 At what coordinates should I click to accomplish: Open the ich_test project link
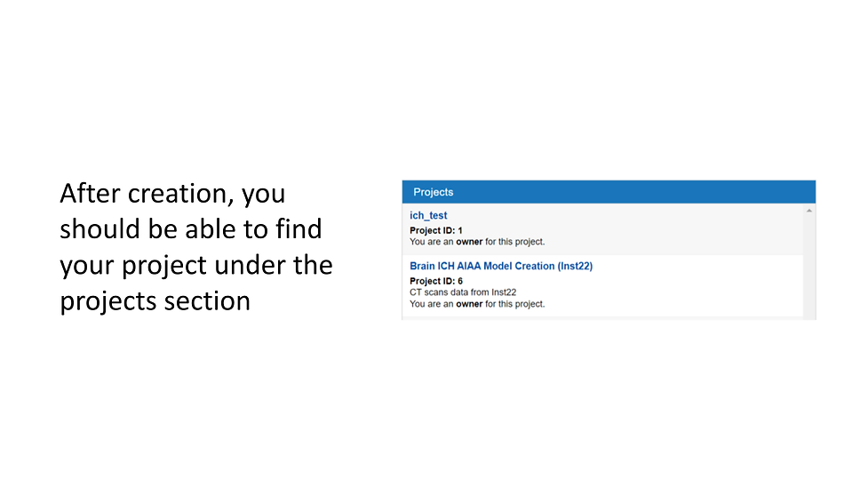[x=428, y=216]
